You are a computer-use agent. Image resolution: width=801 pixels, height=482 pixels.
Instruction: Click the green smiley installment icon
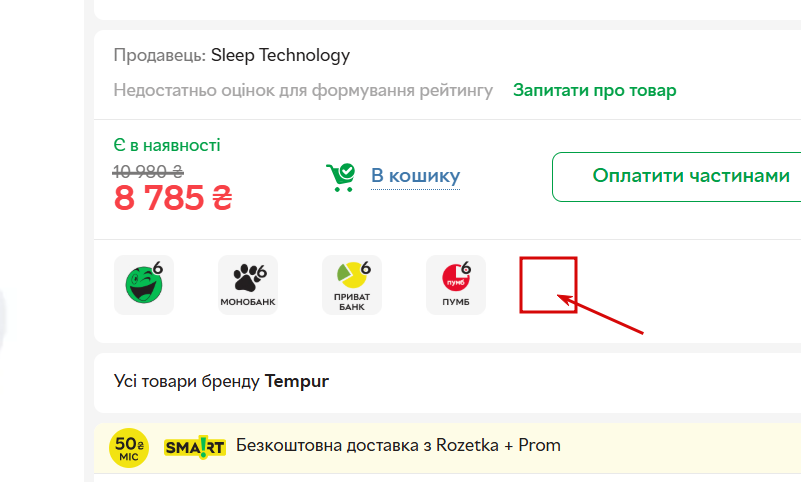144,285
